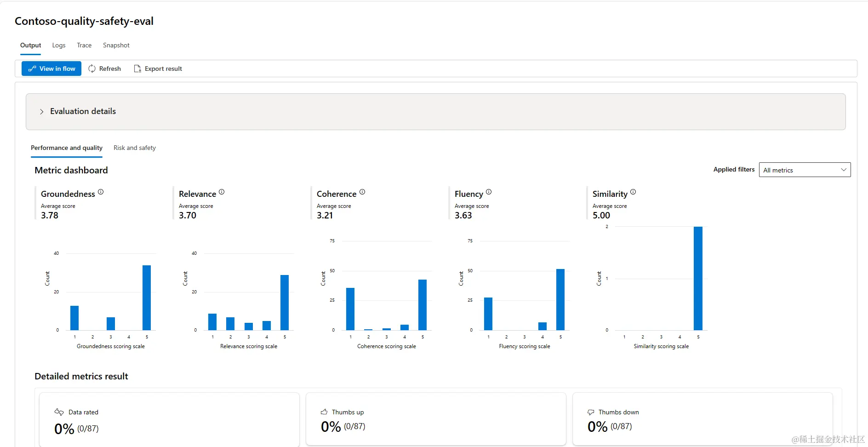868x447 pixels.
Task: Click Similarity scoring scale axis label
Action: (661, 346)
